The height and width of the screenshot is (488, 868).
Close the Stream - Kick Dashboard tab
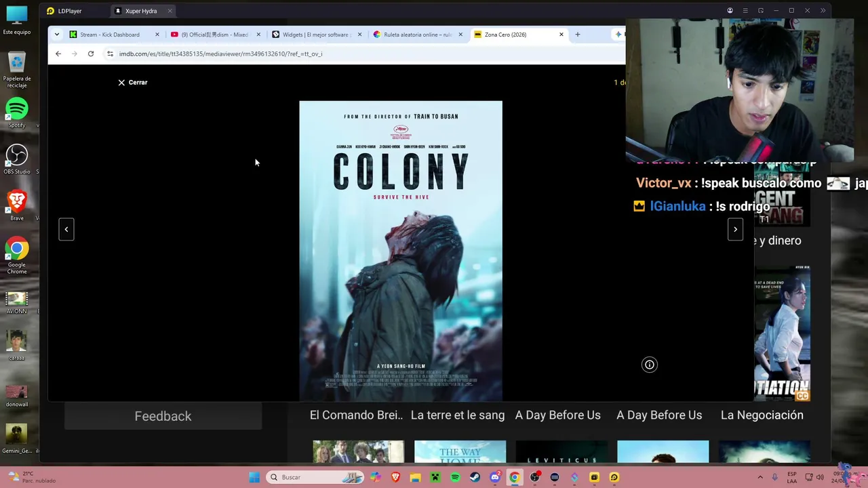pyautogui.click(x=157, y=35)
